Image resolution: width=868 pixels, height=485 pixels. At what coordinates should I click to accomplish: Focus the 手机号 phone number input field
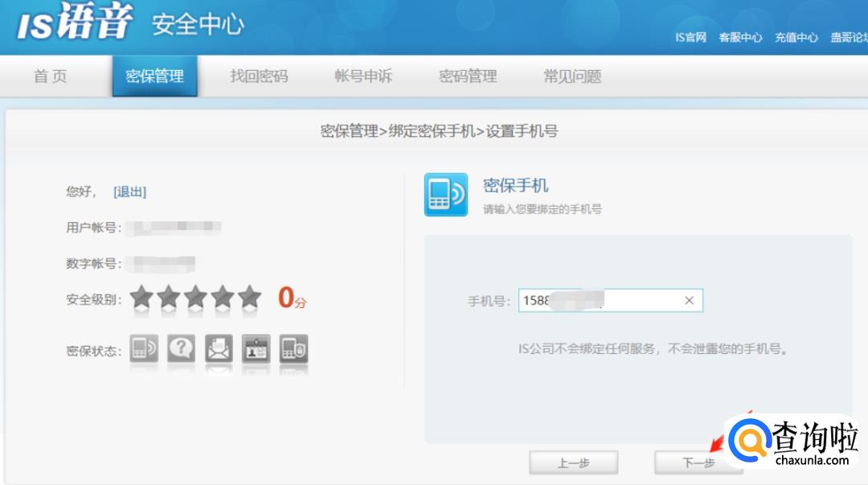tap(599, 301)
